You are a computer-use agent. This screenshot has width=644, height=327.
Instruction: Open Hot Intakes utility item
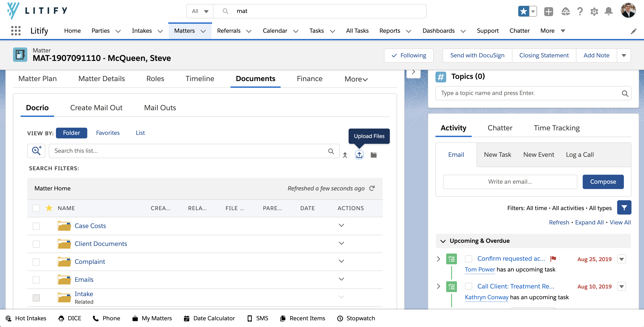pos(26,318)
